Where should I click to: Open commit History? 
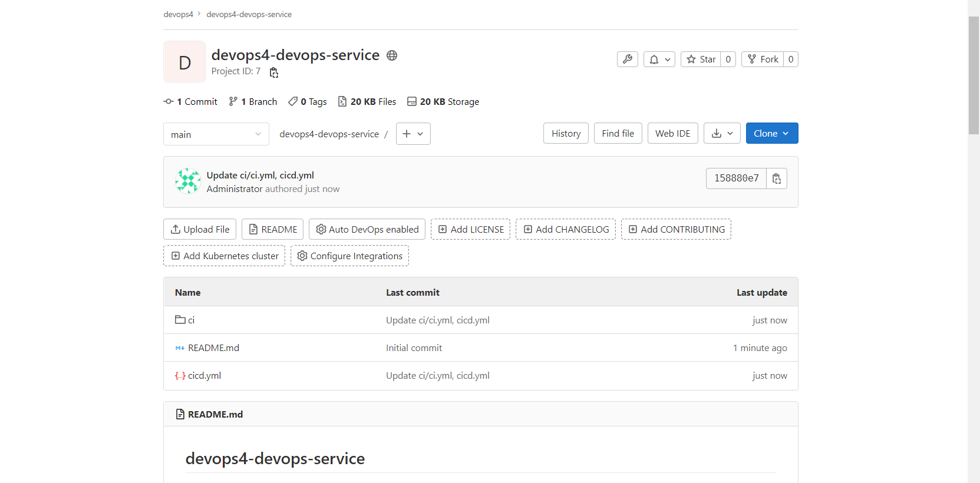coord(566,134)
